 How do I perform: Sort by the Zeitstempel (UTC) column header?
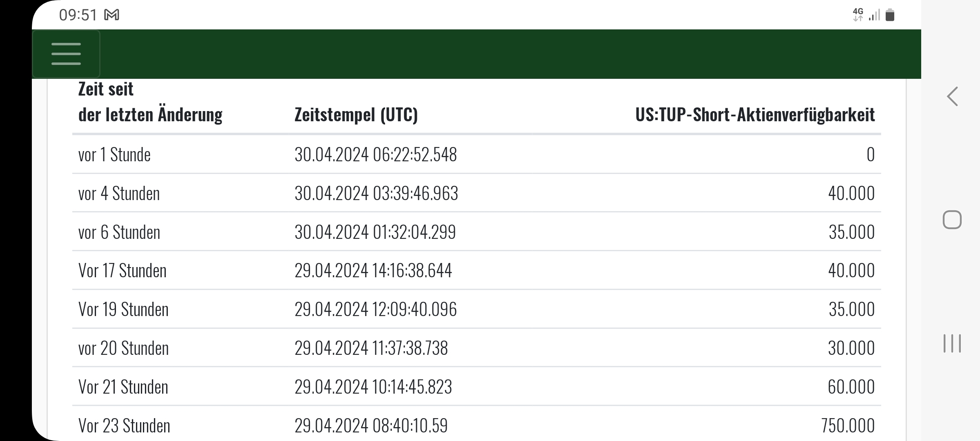pos(356,115)
